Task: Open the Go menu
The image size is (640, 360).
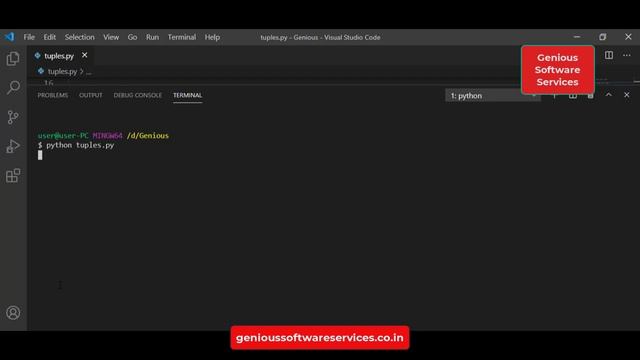Action: click(x=132, y=37)
